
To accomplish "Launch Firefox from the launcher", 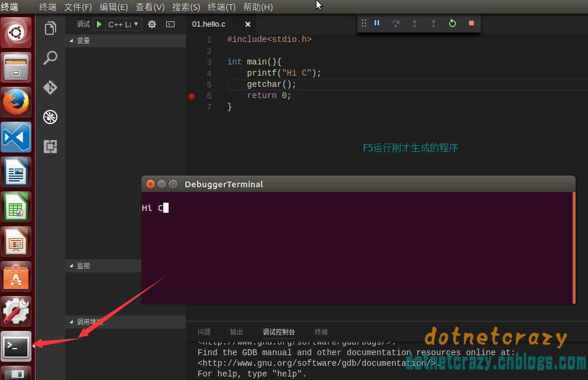I will [16, 102].
